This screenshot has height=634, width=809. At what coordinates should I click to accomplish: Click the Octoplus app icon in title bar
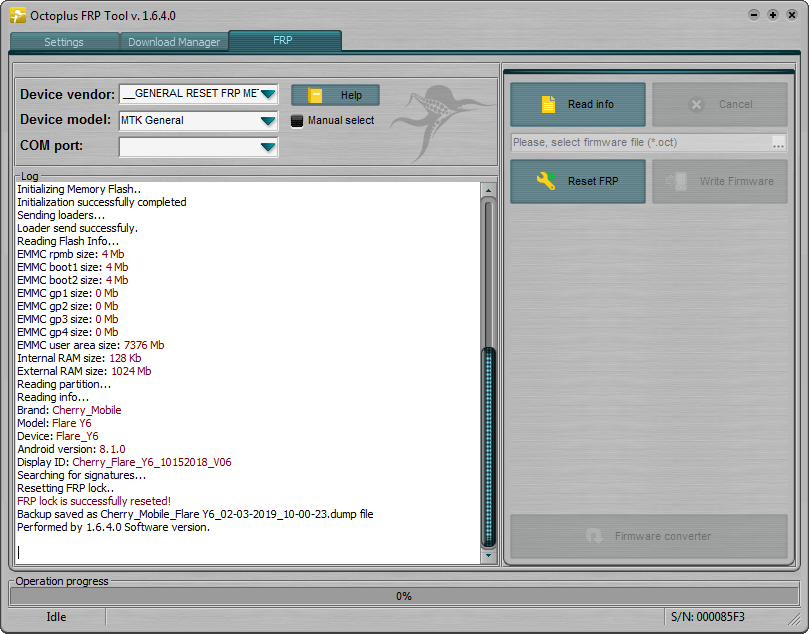click(x=18, y=15)
